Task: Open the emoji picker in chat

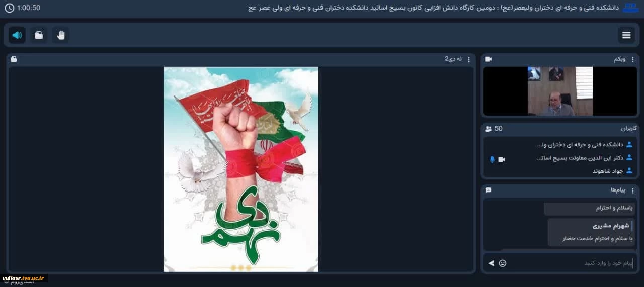Action: (503, 263)
